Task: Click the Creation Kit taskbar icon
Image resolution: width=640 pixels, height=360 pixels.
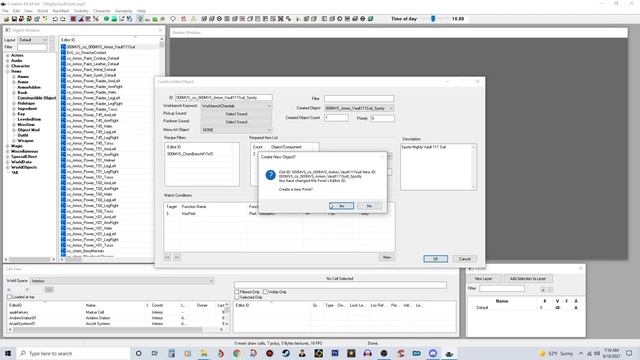Action: tap(449, 353)
